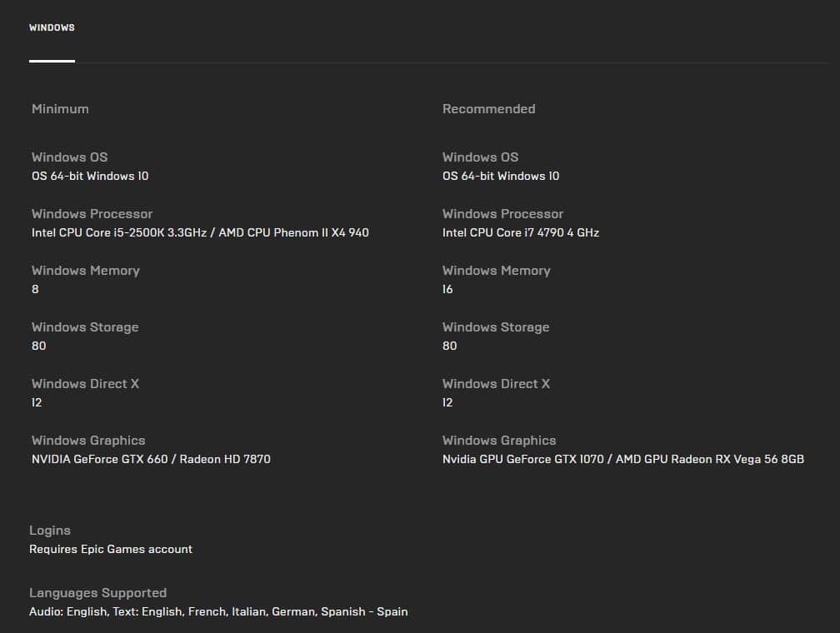Click the recommended memory value 16
Screen dimensions: 840x633
pyautogui.click(x=447, y=289)
